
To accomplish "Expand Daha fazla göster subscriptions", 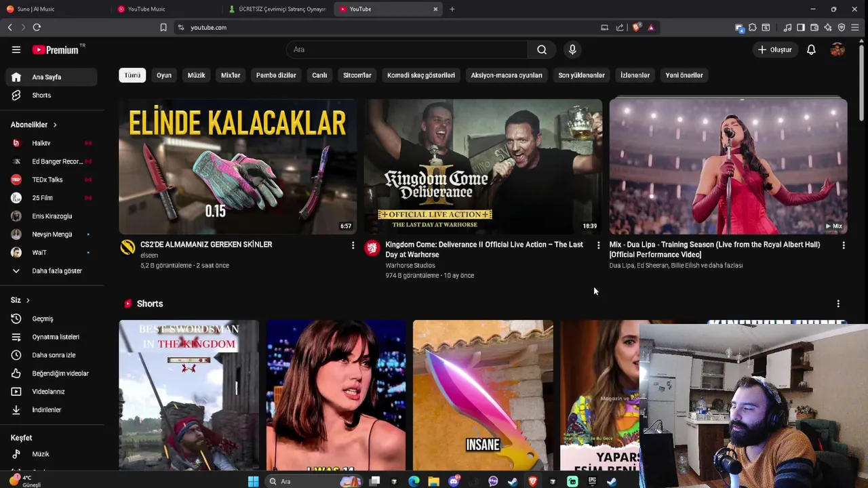I will tap(52, 270).
